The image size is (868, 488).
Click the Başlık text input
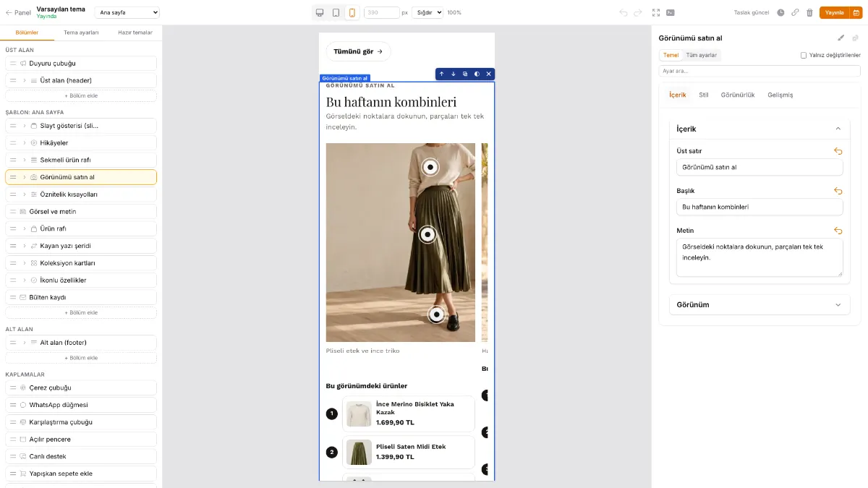pyautogui.click(x=759, y=207)
